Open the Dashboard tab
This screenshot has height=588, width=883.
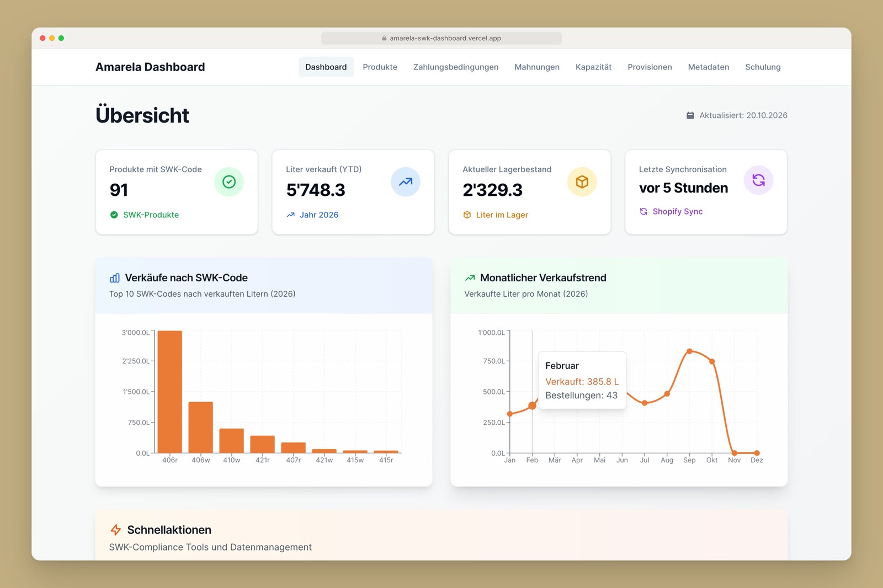point(326,67)
